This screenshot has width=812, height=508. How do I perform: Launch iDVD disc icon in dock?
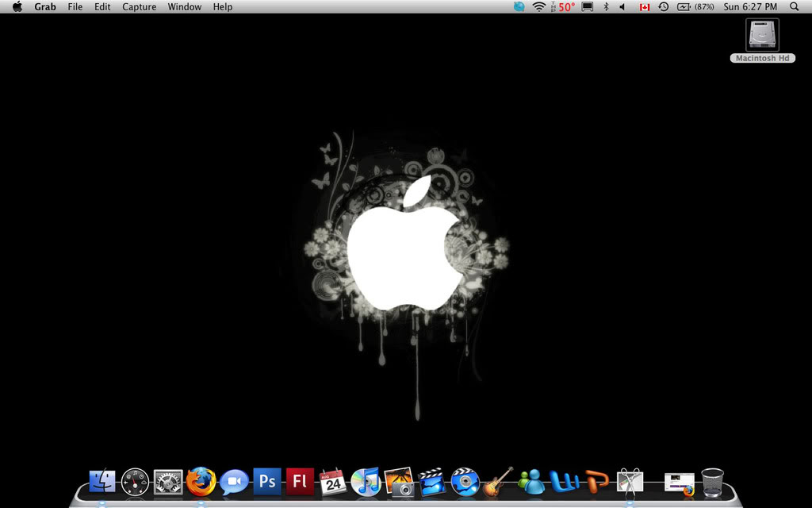point(465,482)
